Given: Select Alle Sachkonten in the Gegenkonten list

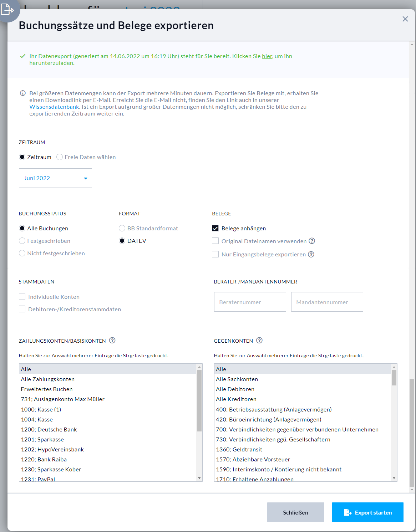Looking at the screenshot, I should pos(237,379).
